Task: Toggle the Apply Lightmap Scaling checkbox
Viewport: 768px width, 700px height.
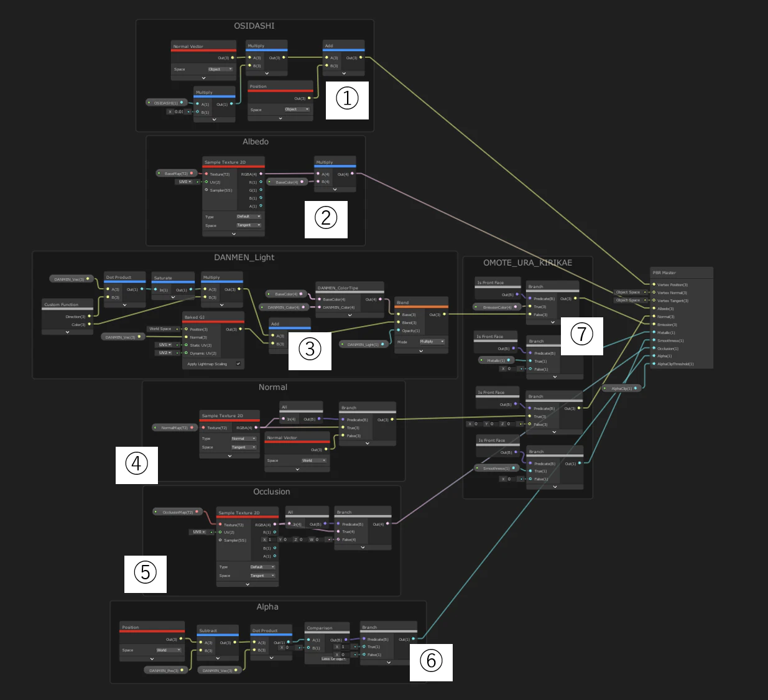Action: pyautogui.click(x=238, y=364)
